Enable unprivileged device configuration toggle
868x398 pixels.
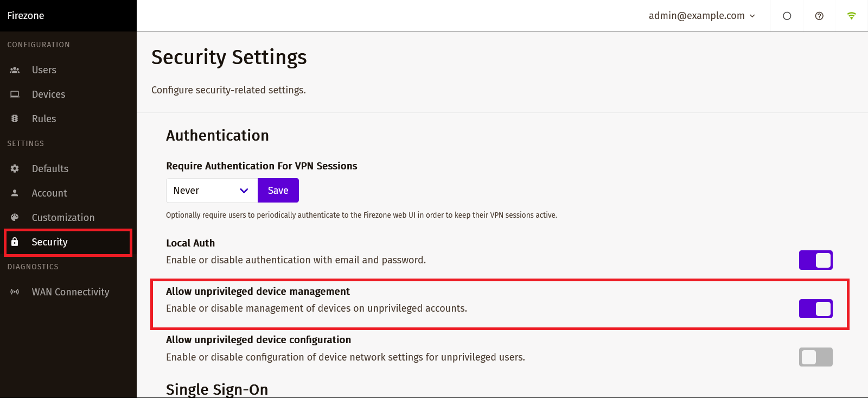(816, 357)
